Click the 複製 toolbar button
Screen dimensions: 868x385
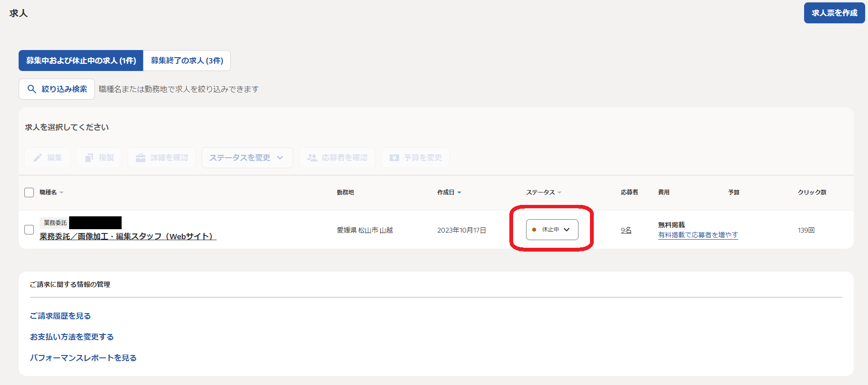click(x=99, y=158)
